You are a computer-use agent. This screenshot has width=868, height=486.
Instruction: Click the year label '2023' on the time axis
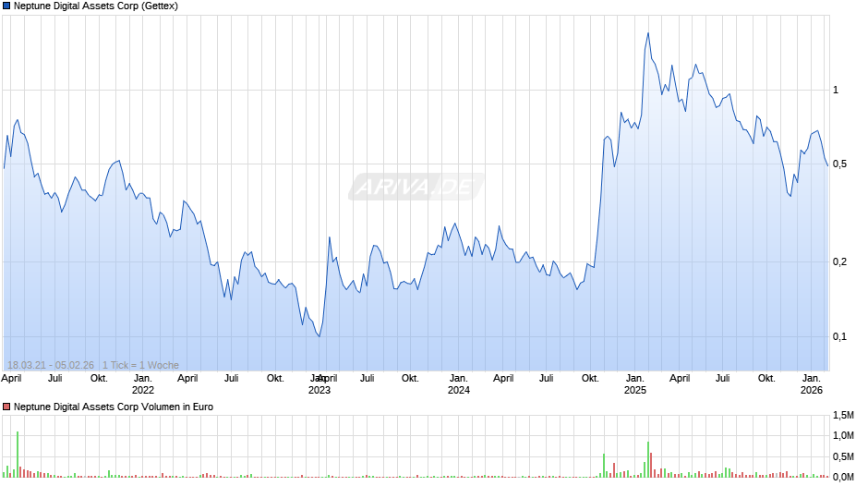pos(319,390)
